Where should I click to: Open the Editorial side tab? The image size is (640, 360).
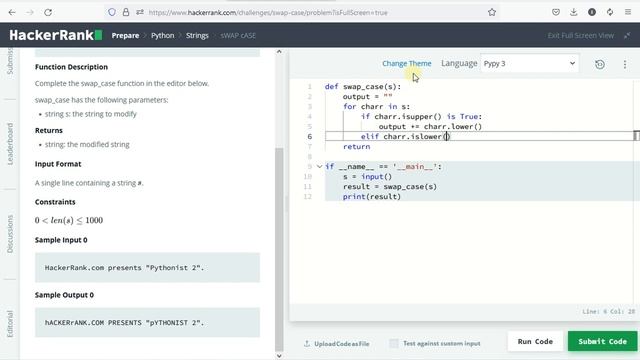point(10,324)
